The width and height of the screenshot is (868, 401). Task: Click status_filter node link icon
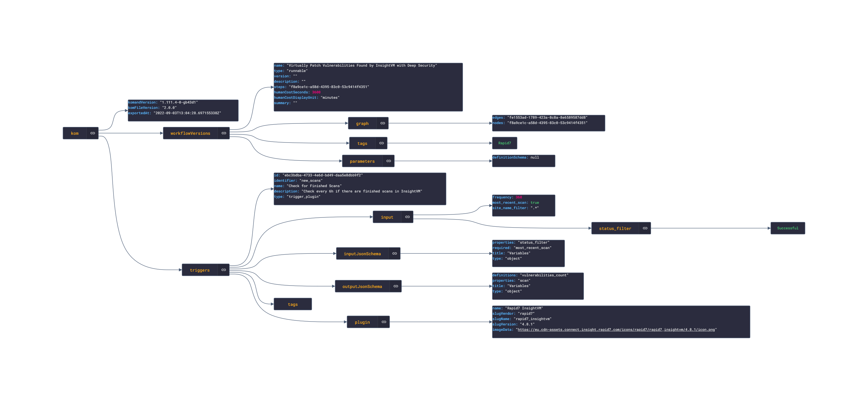[x=645, y=228]
